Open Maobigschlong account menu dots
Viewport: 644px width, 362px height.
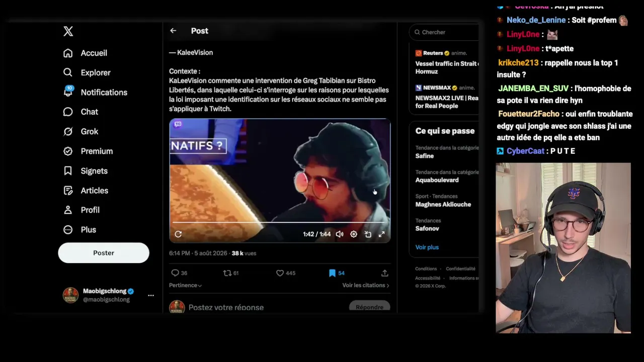click(x=151, y=295)
